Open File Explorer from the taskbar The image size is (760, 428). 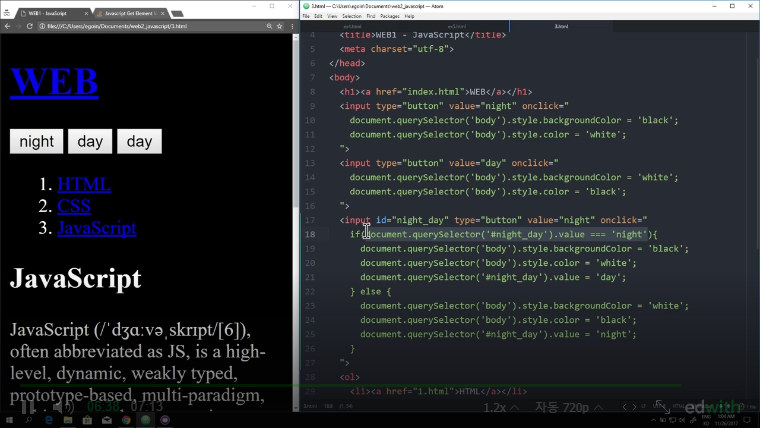pos(68,420)
